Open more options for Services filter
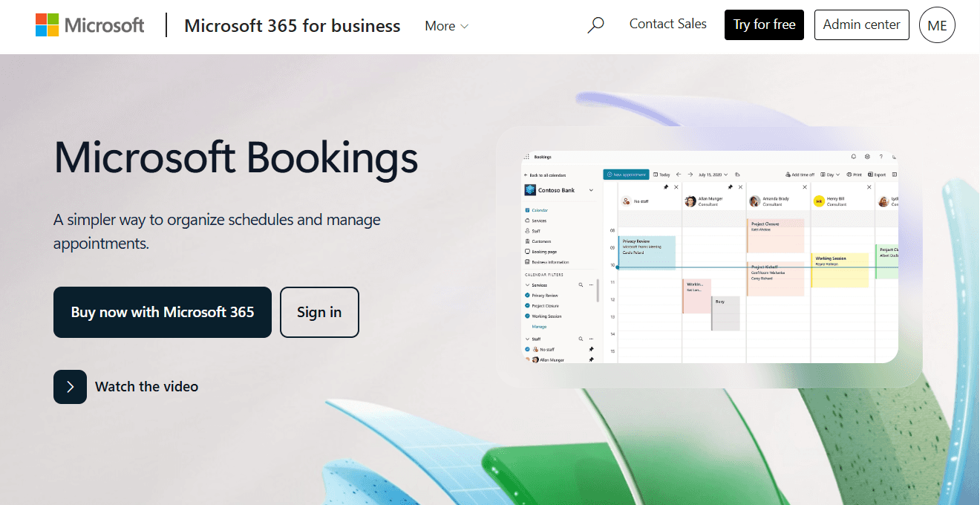The height and width of the screenshot is (505, 980). 591,284
